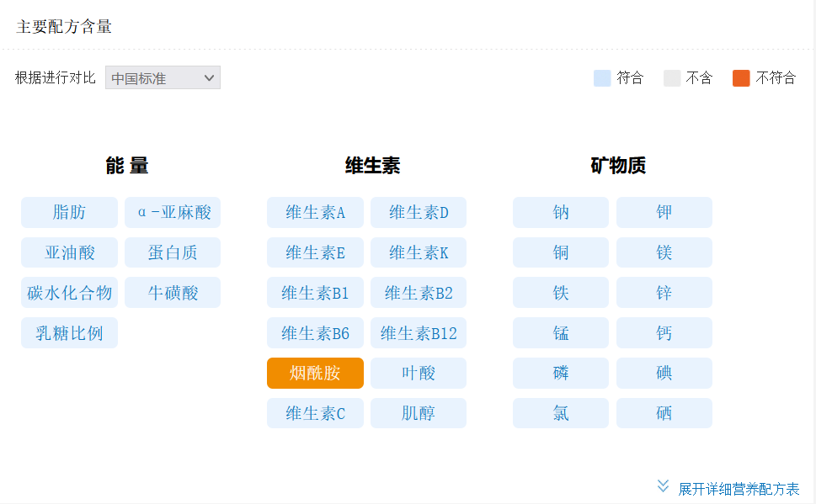Image resolution: width=816 pixels, height=504 pixels.
Task: Select the 脂肪 nutrient tag
Action: click(x=69, y=212)
